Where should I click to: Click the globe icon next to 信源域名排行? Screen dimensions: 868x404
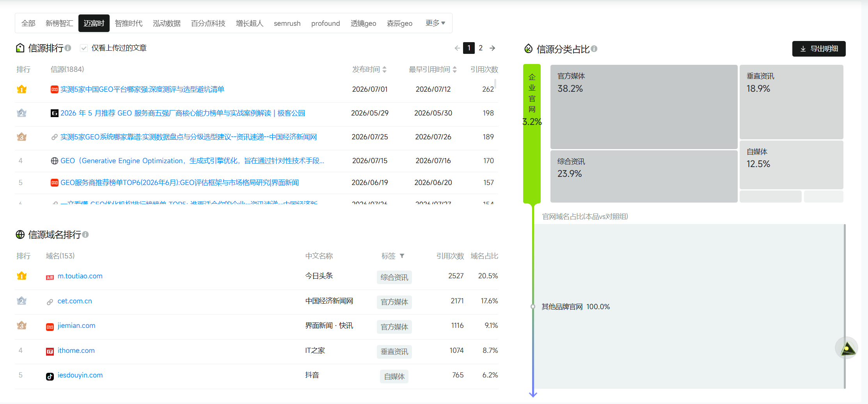(20, 235)
